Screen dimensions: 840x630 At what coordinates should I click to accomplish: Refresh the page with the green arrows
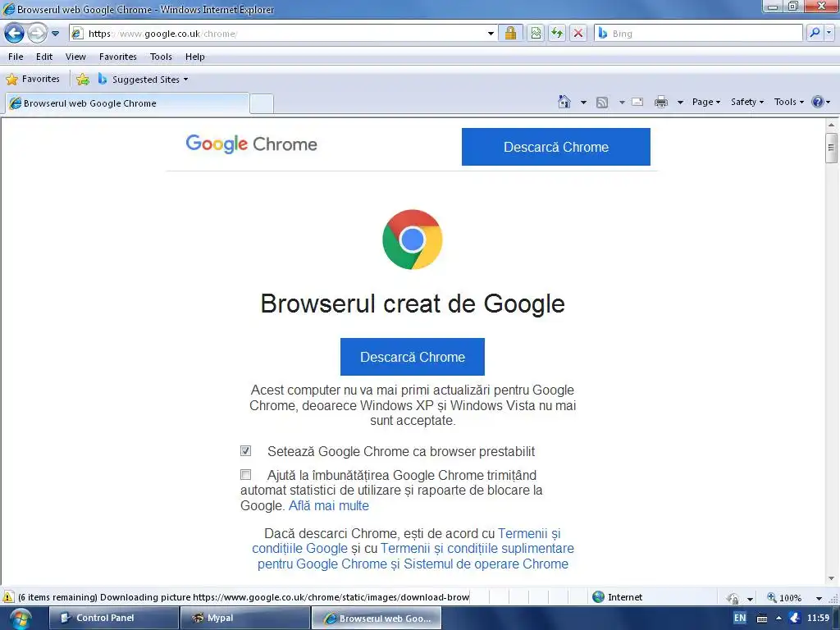click(x=557, y=33)
